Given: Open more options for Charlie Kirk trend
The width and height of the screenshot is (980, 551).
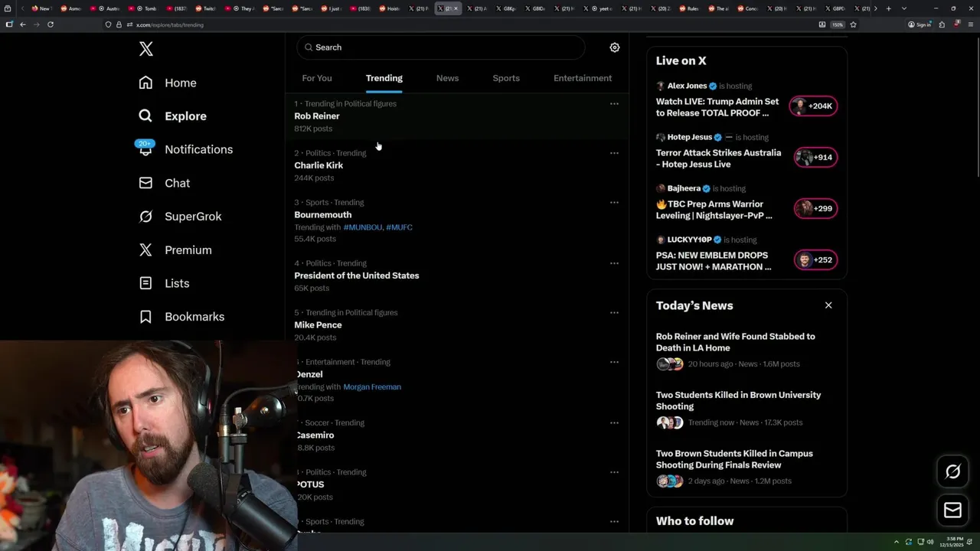Looking at the screenshot, I should pyautogui.click(x=614, y=153).
